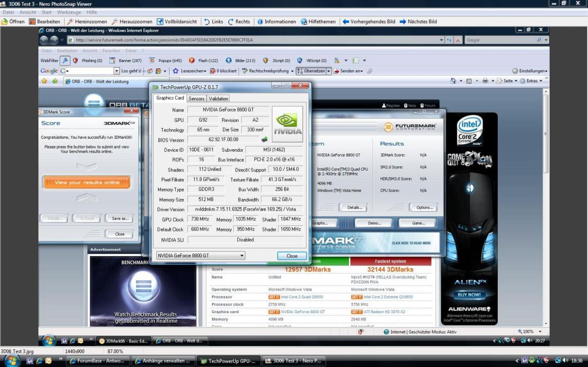Click ATI Radeon HD 3870 X2 link
This screenshot has height=367, width=588.
(x=384, y=312)
